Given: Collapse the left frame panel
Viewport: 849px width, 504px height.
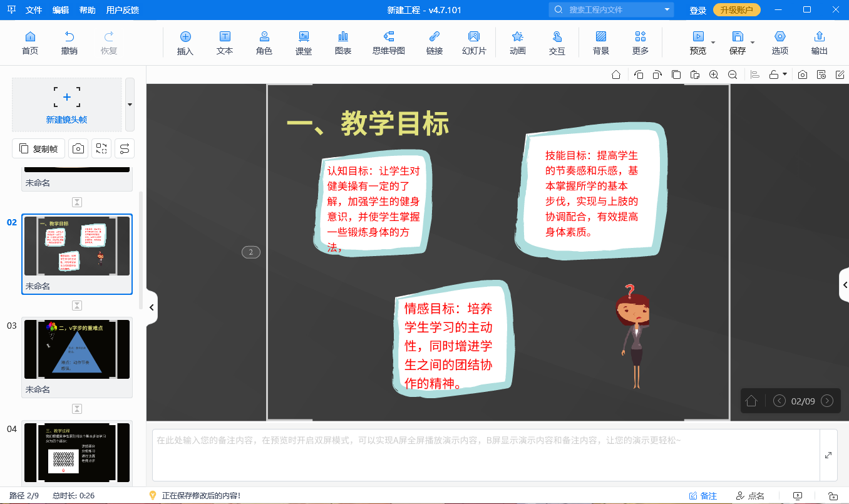Looking at the screenshot, I should coord(152,307).
